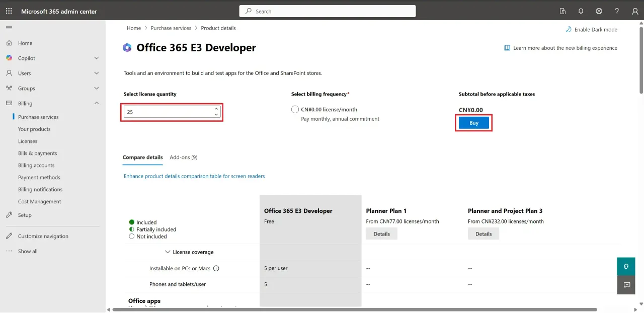The width and height of the screenshot is (644, 313).
Task: Open Bills & payments page
Action: 38,153
